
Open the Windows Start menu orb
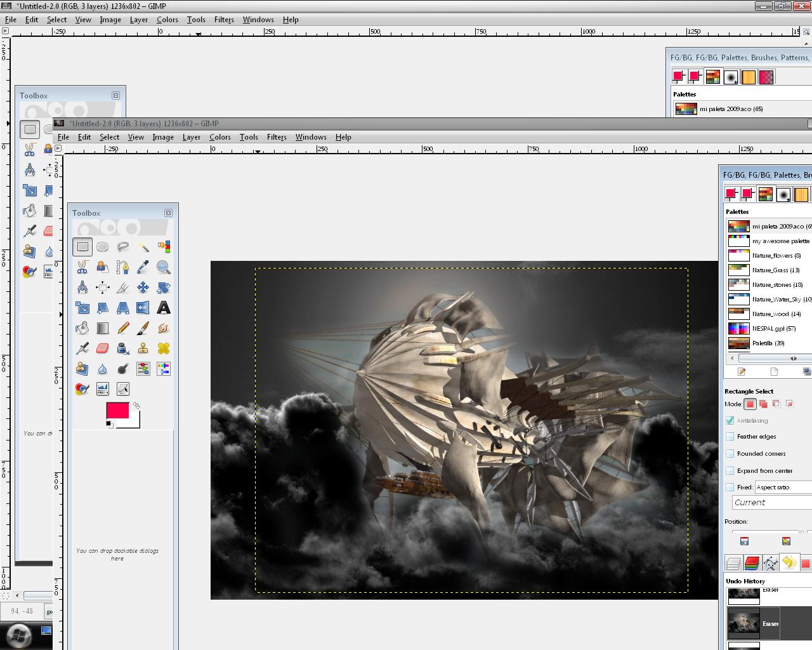[x=18, y=635]
